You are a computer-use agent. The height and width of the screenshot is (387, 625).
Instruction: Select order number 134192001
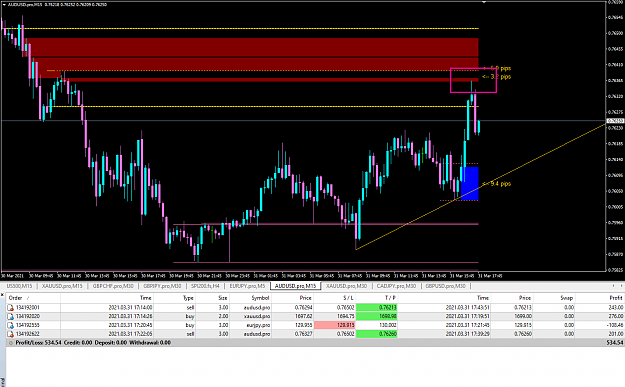coord(28,308)
